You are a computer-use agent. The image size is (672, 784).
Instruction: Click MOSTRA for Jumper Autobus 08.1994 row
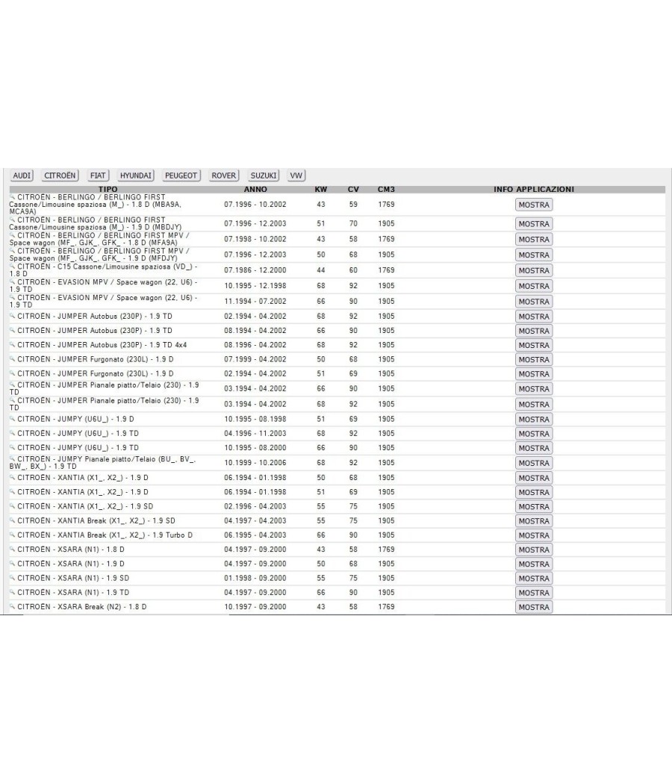point(534,331)
